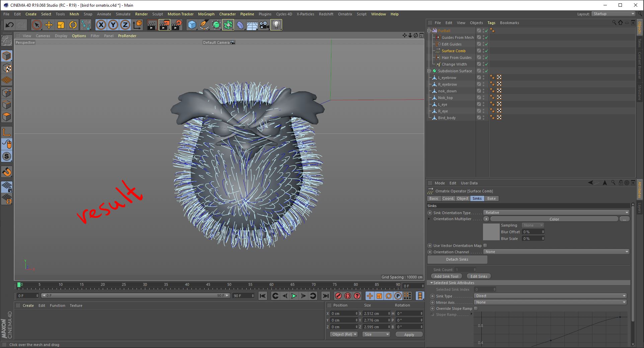
Task: Open the Cube primitive object icon
Action: pyautogui.click(x=192, y=25)
